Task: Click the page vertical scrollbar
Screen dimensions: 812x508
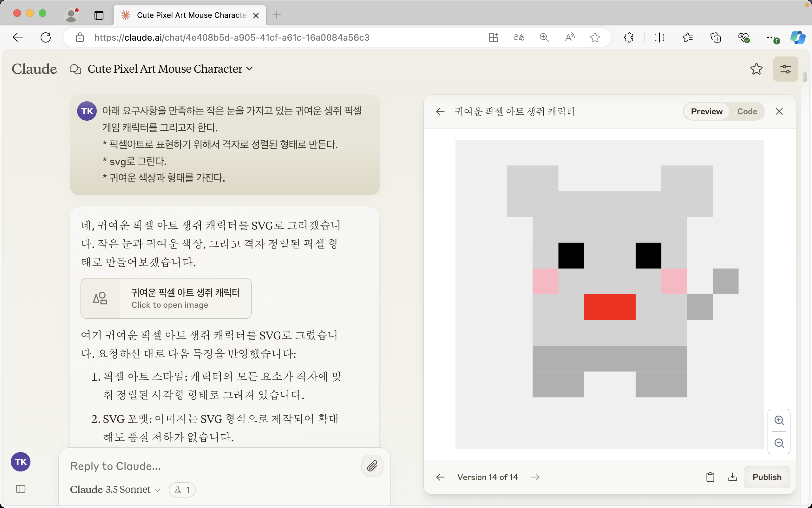Action: click(804, 77)
